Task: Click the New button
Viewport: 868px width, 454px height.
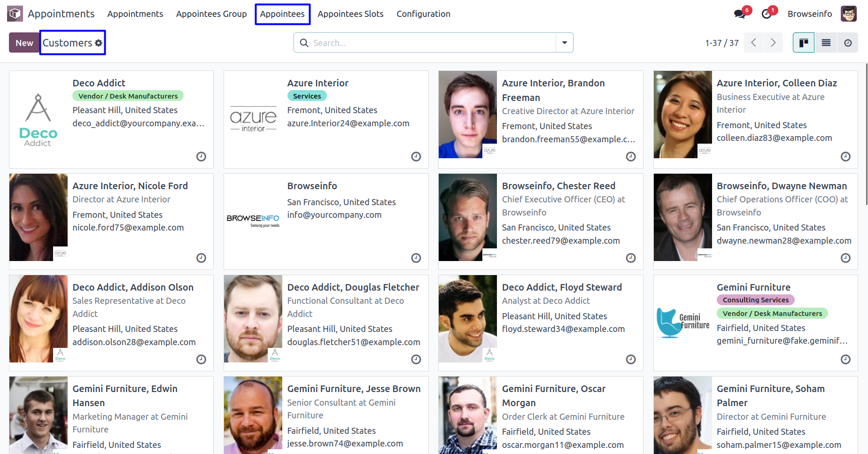Action: coord(24,43)
